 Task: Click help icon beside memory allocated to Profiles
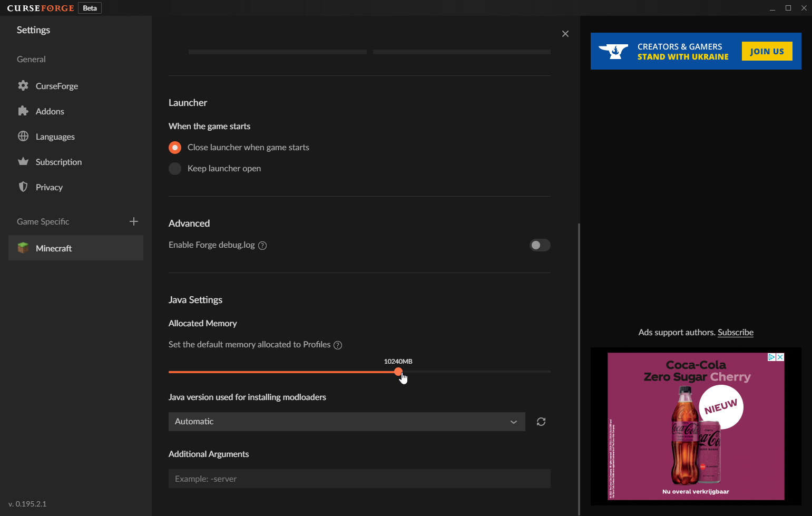pyautogui.click(x=338, y=345)
